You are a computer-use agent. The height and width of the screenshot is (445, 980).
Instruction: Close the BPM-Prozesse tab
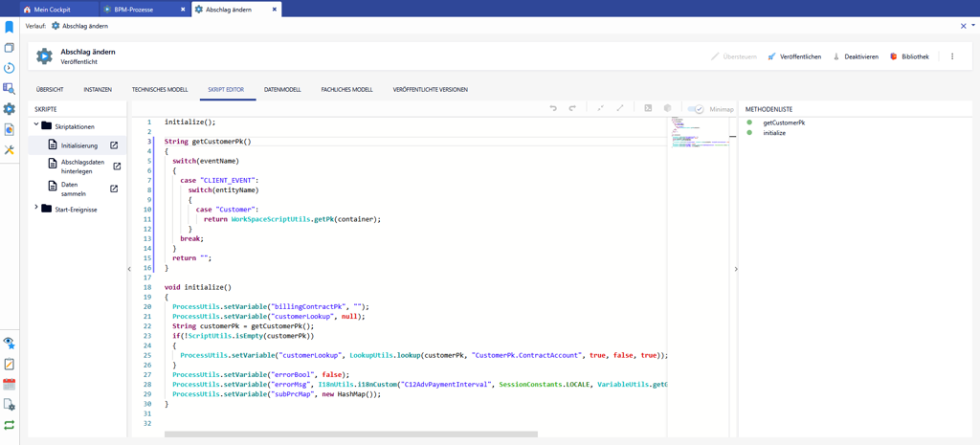(183, 10)
